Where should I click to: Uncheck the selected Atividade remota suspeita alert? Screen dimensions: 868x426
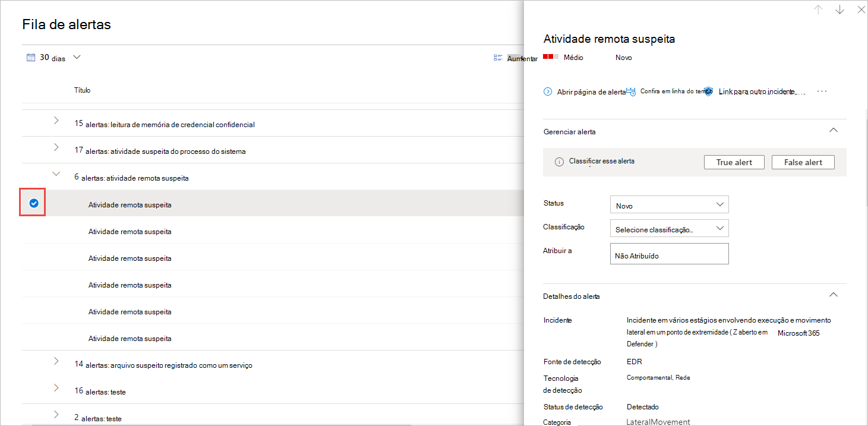tap(34, 203)
